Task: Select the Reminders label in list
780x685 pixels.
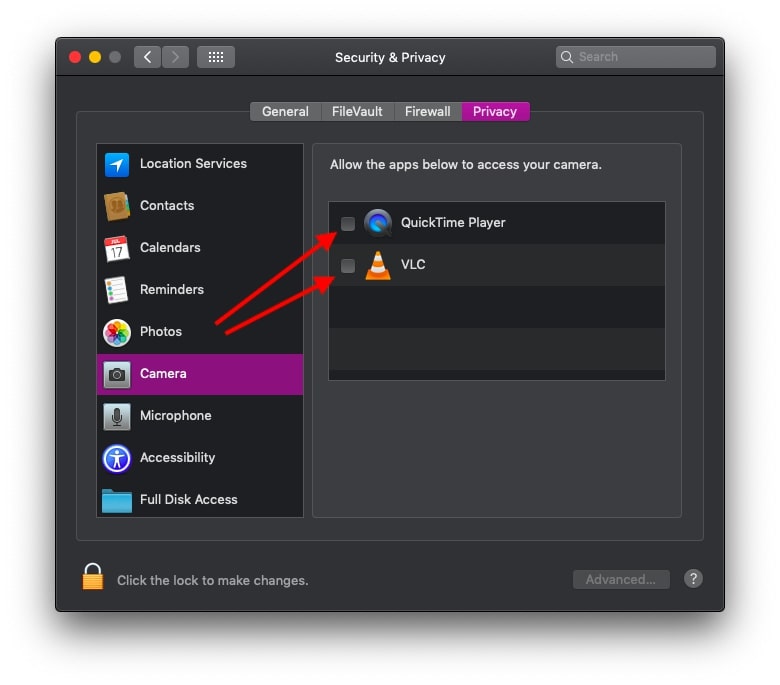Action: pos(172,290)
